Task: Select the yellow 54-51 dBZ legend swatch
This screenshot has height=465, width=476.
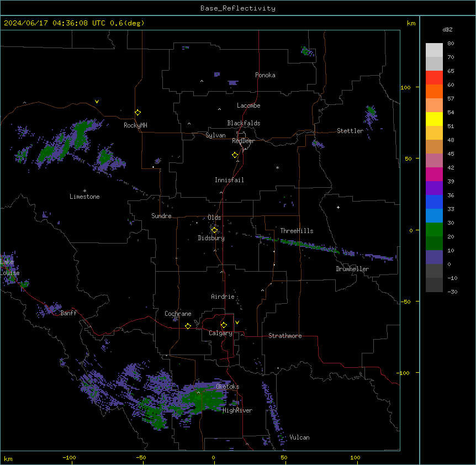Action: (434, 119)
